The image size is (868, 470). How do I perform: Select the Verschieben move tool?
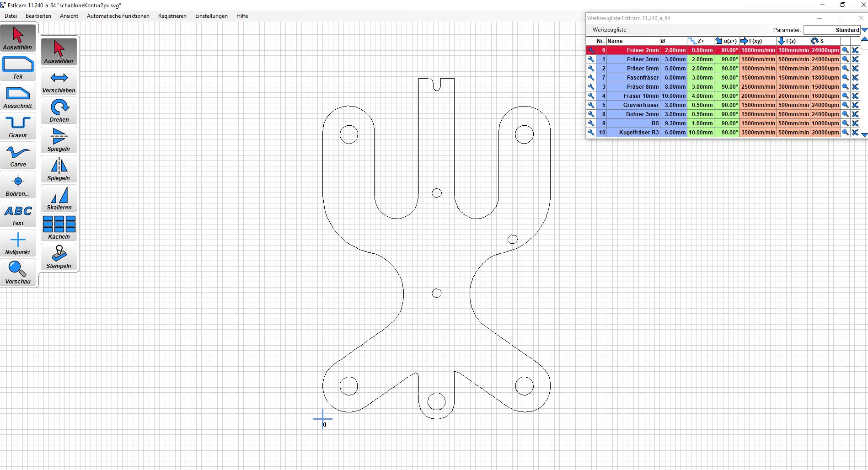(x=59, y=81)
